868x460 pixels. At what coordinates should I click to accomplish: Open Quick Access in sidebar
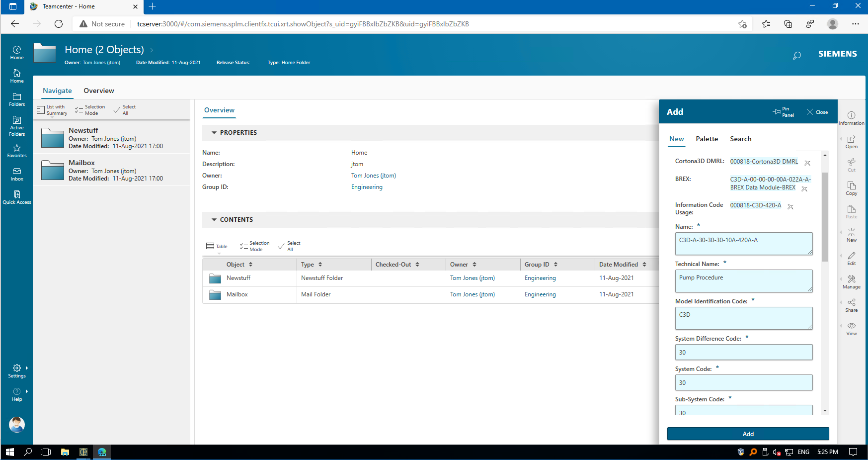(x=17, y=197)
